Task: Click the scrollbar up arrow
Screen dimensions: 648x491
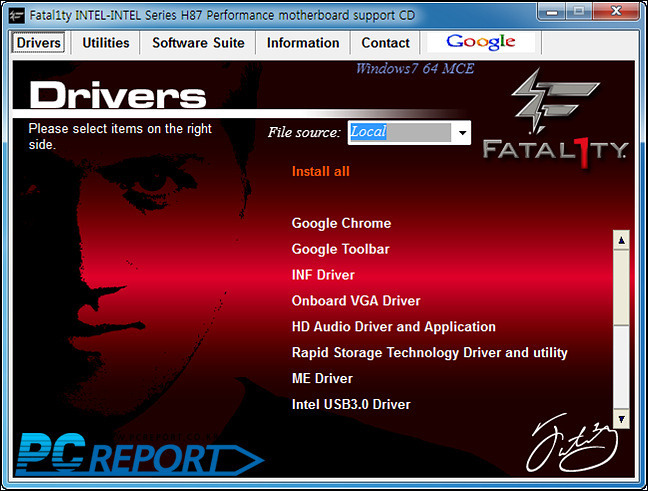Action: click(621, 240)
